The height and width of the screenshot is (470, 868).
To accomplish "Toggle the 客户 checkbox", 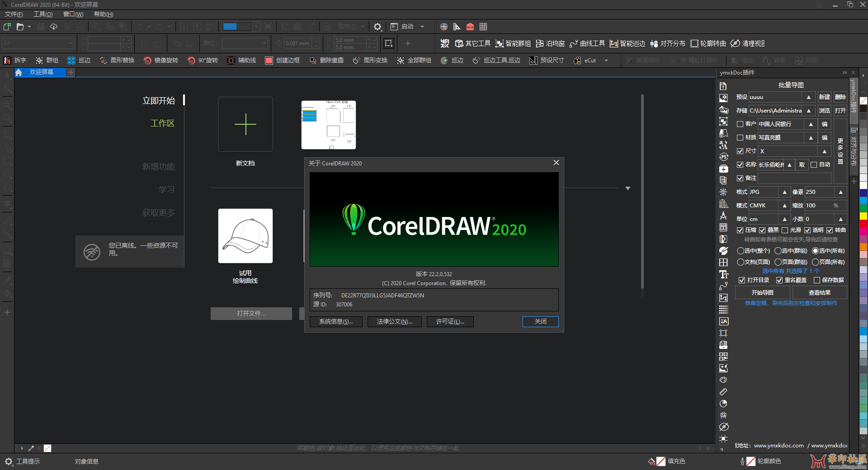I will 740,124.
